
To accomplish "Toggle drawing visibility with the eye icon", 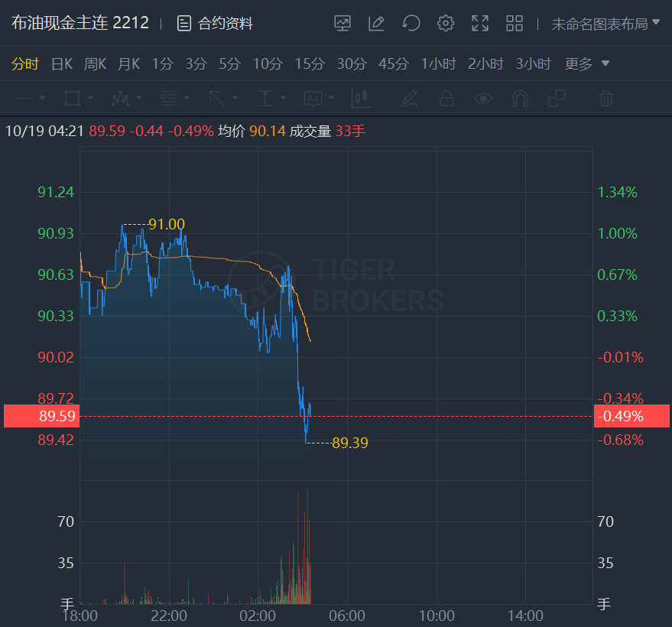I will tap(483, 99).
